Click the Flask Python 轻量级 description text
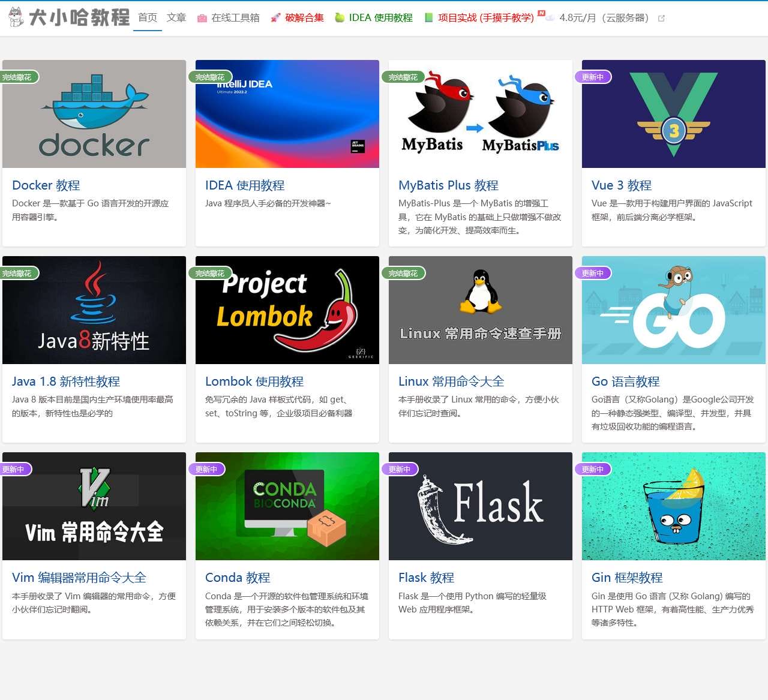Image resolution: width=768 pixels, height=700 pixels. [473, 602]
